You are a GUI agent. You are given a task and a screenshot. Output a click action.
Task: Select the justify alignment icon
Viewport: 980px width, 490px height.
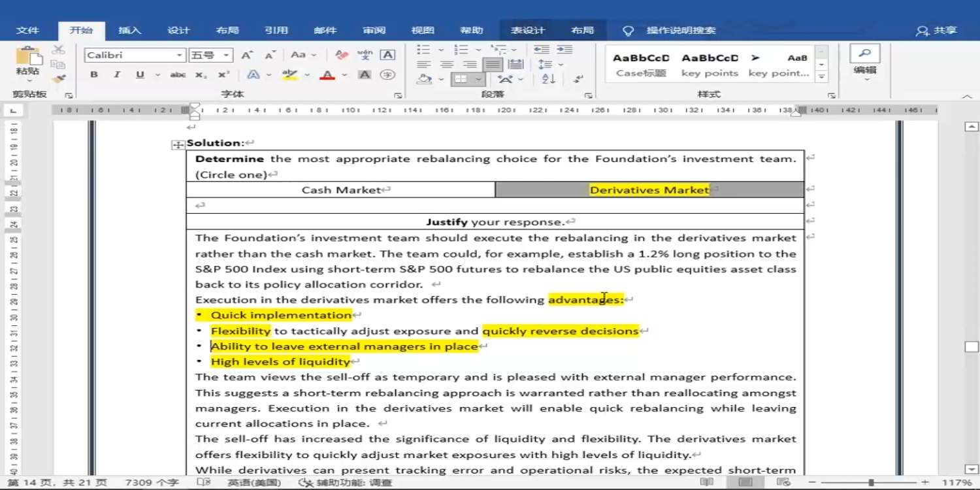(493, 64)
